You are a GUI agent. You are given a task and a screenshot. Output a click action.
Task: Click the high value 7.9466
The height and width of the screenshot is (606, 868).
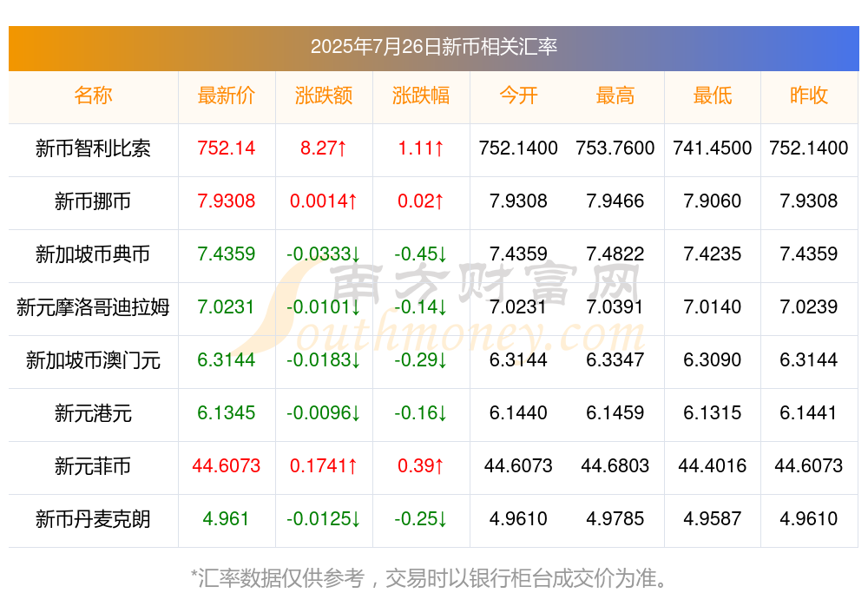(615, 201)
